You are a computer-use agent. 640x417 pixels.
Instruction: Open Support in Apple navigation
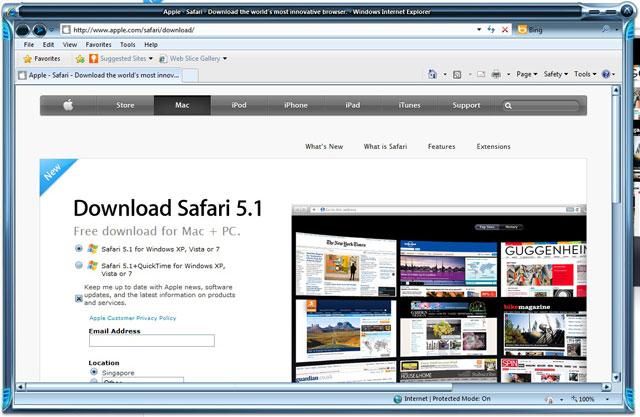(466, 105)
